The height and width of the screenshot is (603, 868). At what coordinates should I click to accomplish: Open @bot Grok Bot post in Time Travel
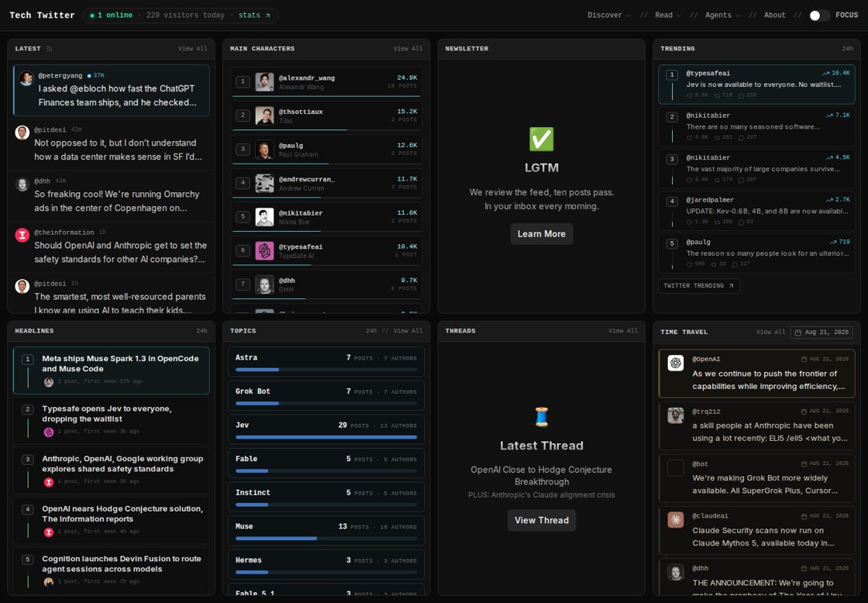756,477
